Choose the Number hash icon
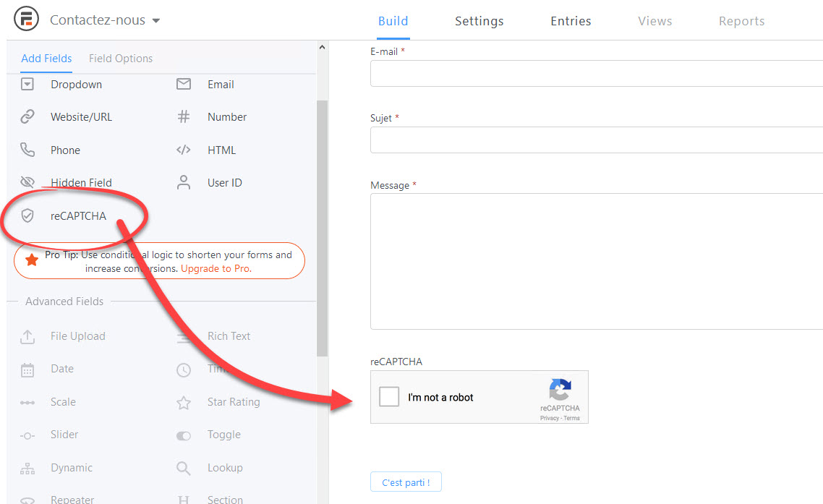This screenshot has width=823, height=504. click(184, 117)
